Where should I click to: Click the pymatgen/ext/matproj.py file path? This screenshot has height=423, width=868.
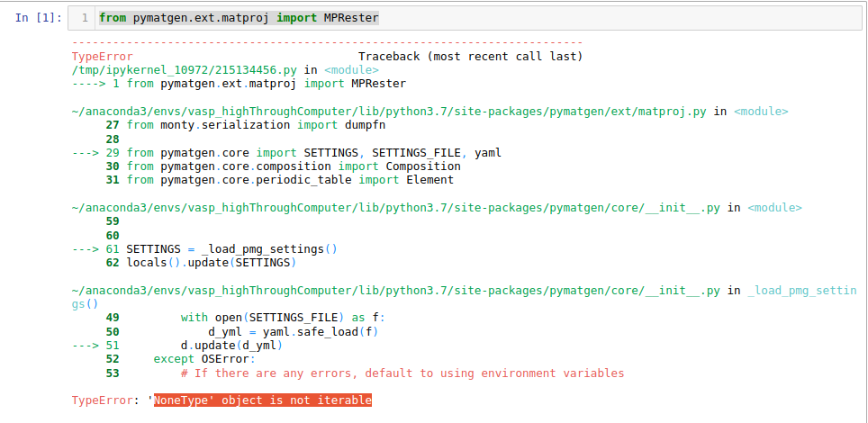[x=389, y=112]
